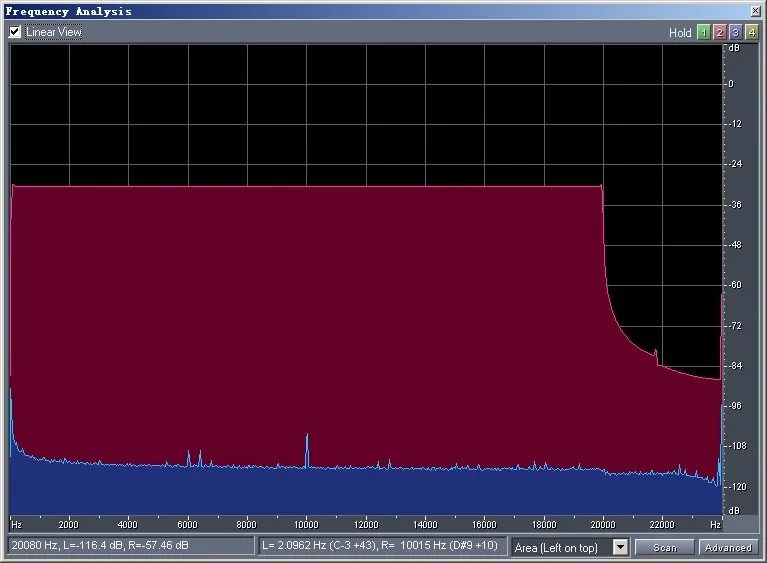The width and height of the screenshot is (767, 563).
Task: Click the -60 dB scale label
Action: [x=735, y=285]
